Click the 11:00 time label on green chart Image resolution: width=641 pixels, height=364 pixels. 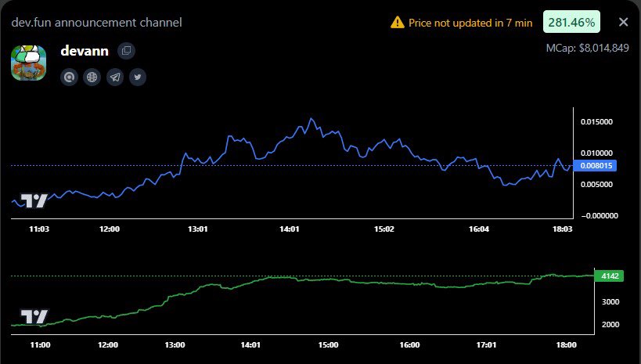click(x=40, y=345)
